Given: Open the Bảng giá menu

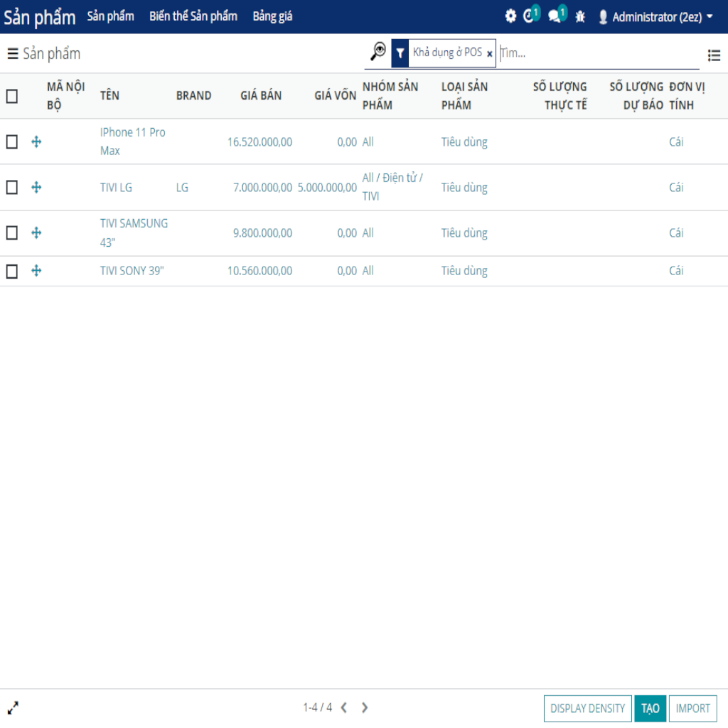Looking at the screenshot, I should (x=272, y=16).
